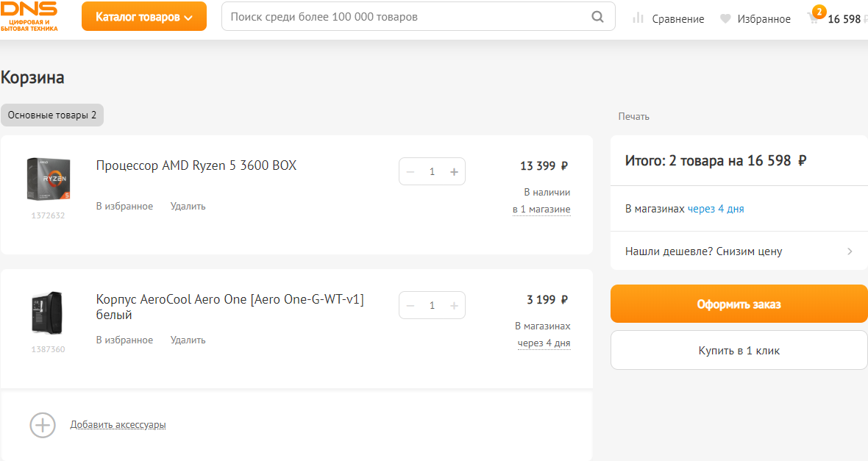Click the search magnifier icon
868x461 pixels.
(x=598, y=17)
